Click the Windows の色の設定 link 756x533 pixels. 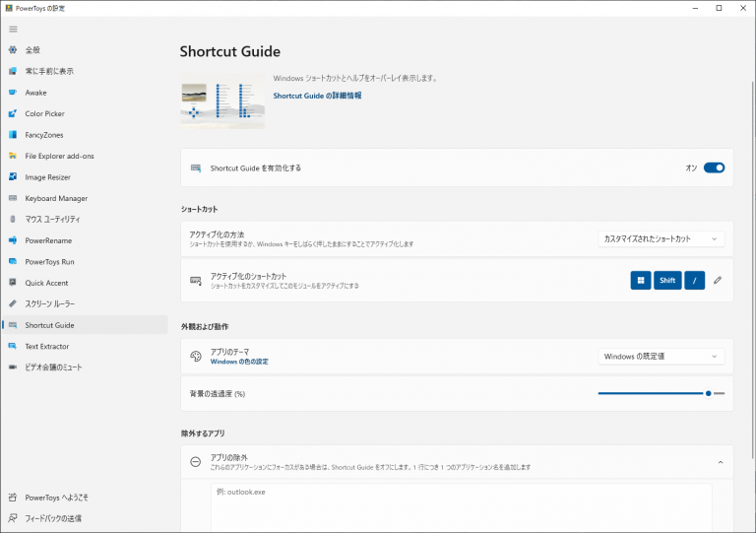(239, 362)
